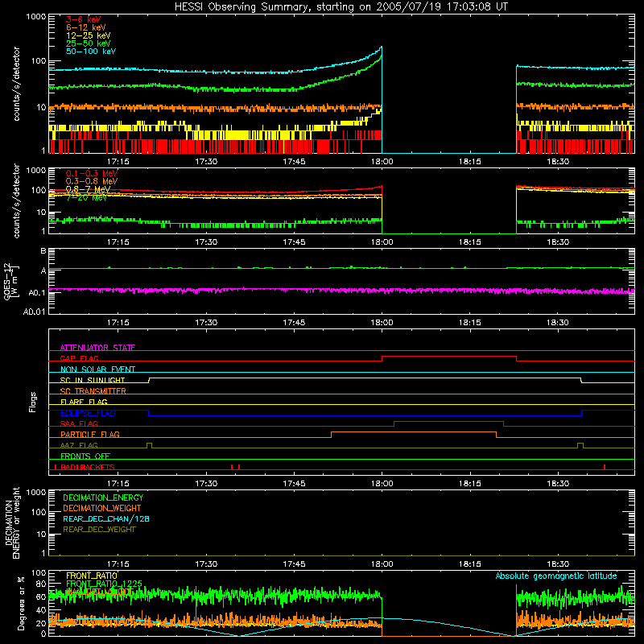The image size is (644, 644).
Task: Select the FRONTS_OFF flag label
Action: [85, 456]
